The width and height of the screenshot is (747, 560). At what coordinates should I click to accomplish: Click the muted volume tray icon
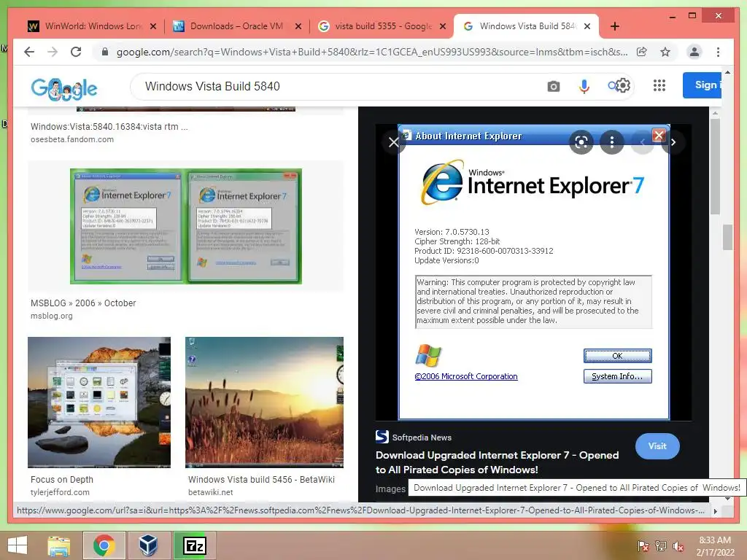pos(678,545)
